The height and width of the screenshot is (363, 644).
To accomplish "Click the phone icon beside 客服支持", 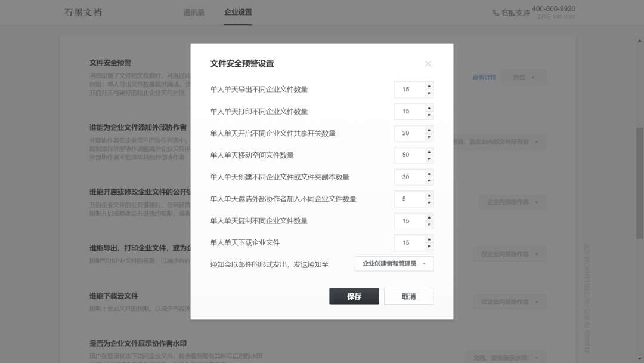I will (x=495, y=11).
